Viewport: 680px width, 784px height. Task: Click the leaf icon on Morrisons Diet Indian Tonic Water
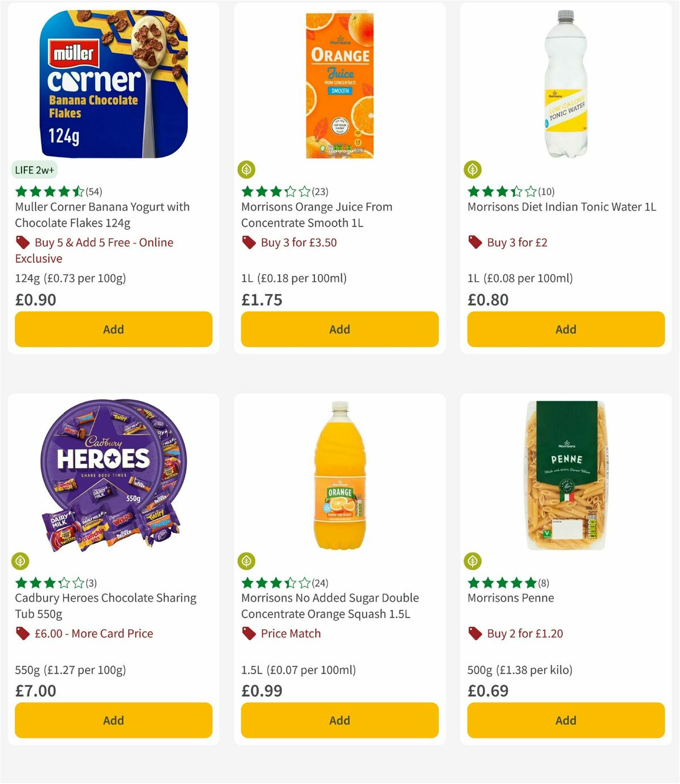point(474,168)
